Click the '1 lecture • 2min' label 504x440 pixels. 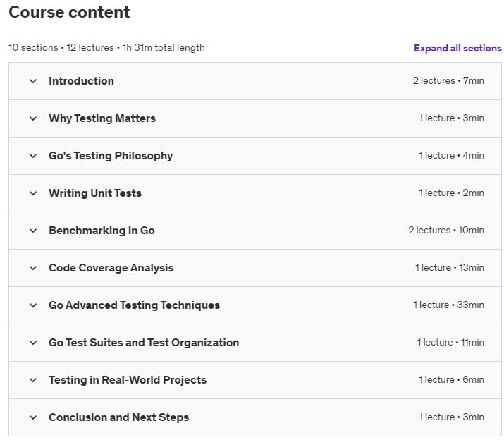tap(451, 193)
